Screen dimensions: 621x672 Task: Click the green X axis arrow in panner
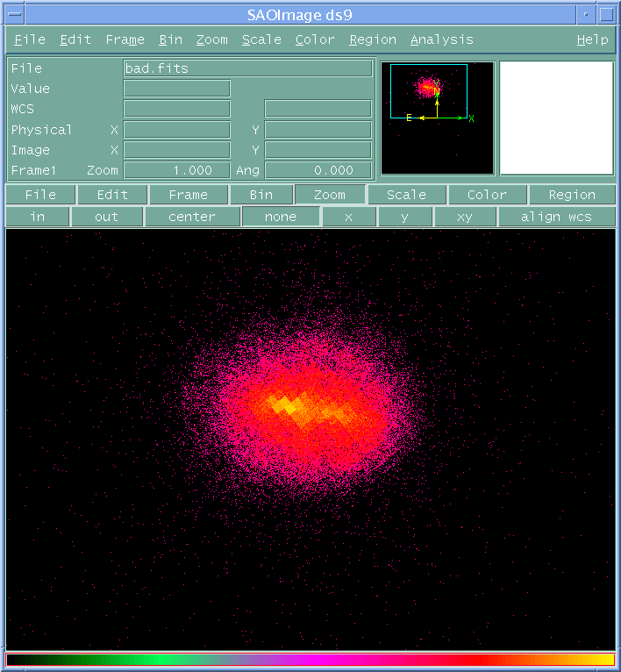(x=456, y=118)
